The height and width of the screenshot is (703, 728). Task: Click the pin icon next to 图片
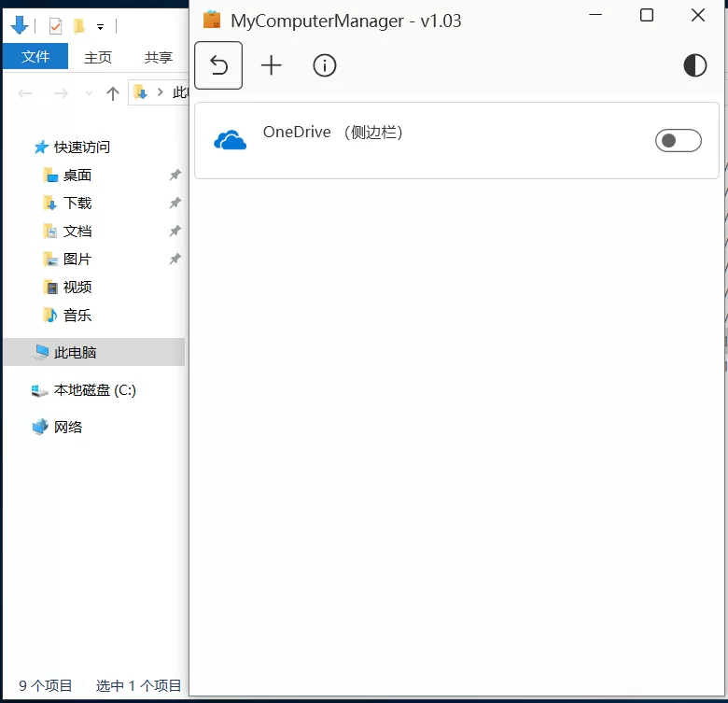click(x=175, y=259)
